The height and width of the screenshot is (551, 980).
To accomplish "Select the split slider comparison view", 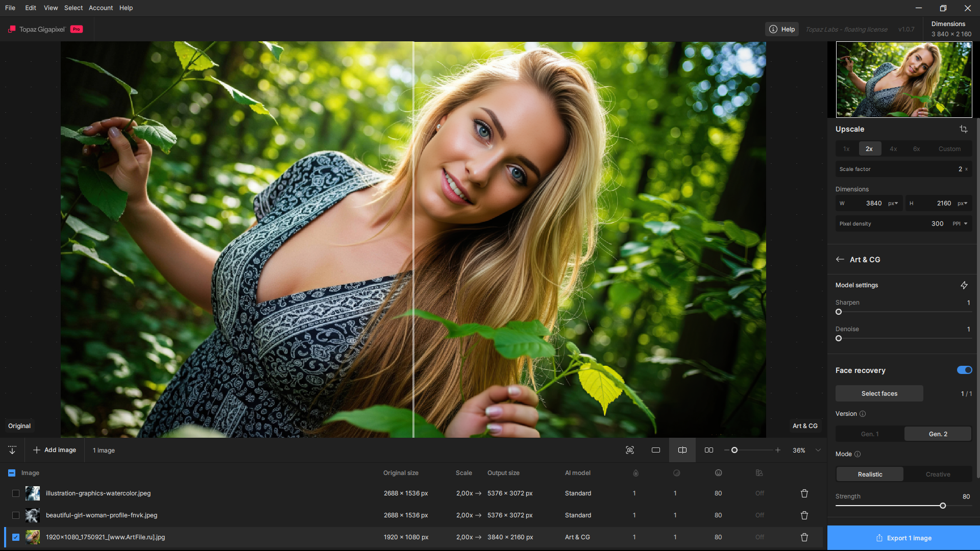I will 682,450.
